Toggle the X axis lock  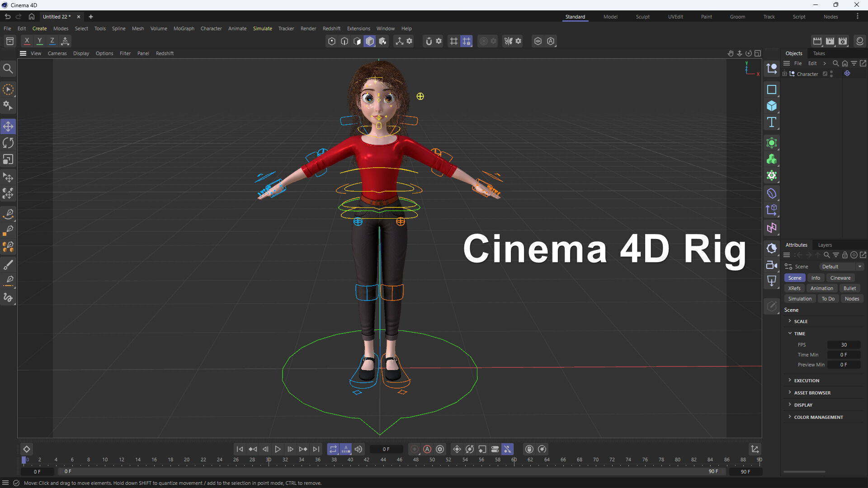[27, 41]
